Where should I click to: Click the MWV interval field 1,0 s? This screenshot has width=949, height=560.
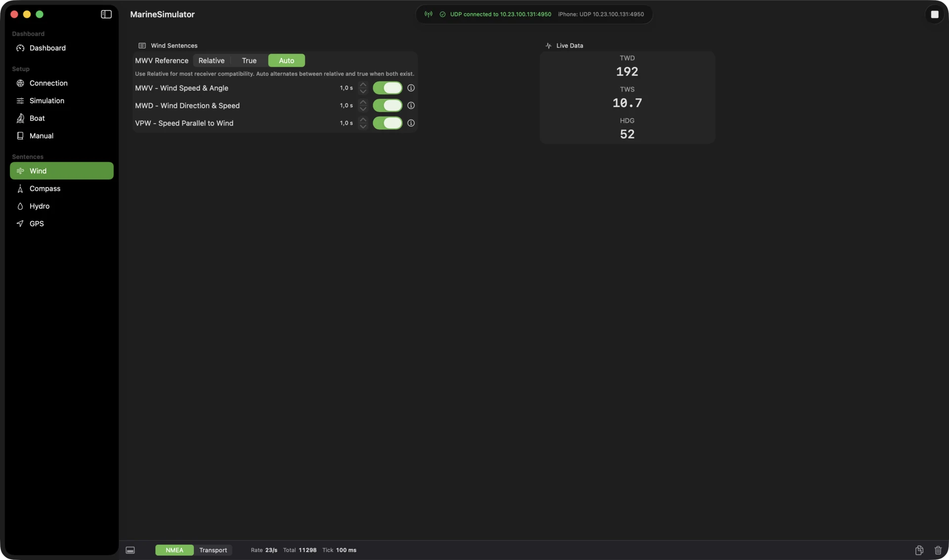(x=346, y=88)
